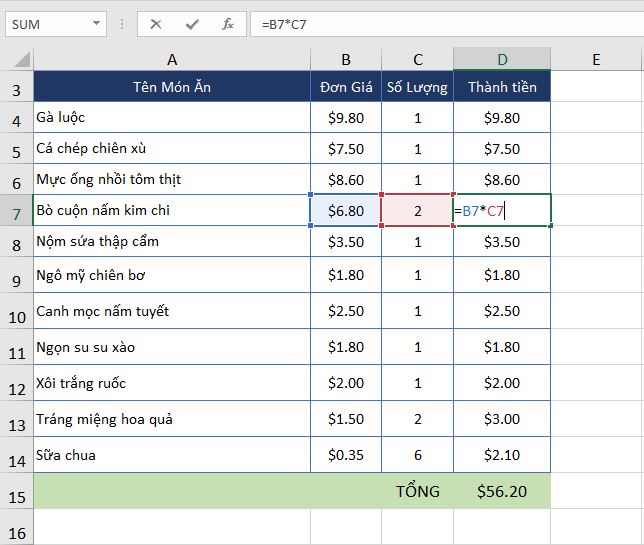
Task: Select column E header
Action: [596, 60]
